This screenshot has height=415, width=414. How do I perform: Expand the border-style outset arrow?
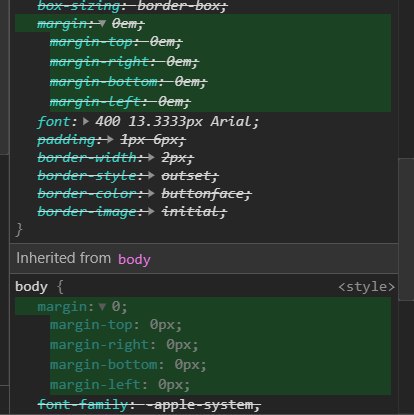point(151,175)
